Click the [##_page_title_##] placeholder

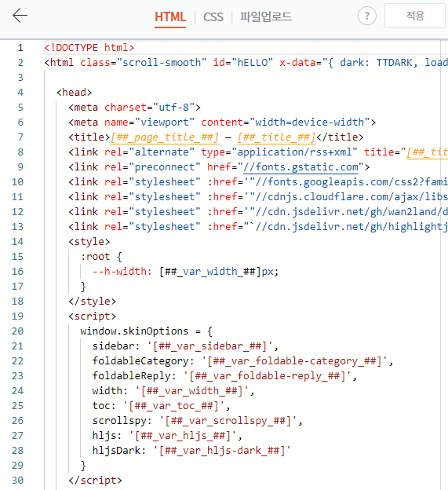click(x=165, y=137)
